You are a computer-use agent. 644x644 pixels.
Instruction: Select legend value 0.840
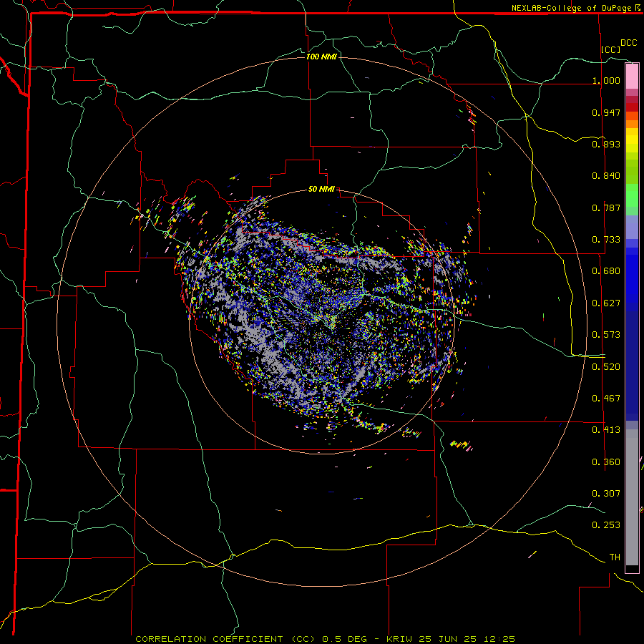[606, 176]
